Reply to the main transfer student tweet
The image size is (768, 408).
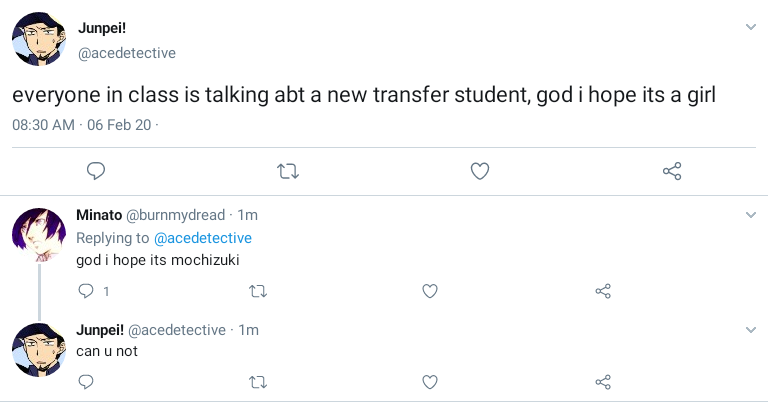pyautogui.click(x=96, y=172)
